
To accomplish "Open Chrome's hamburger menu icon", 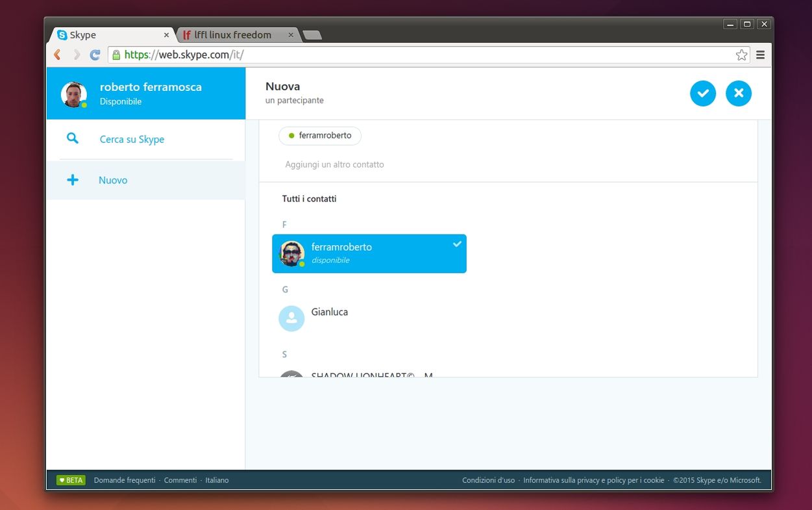I will (760, 55).
